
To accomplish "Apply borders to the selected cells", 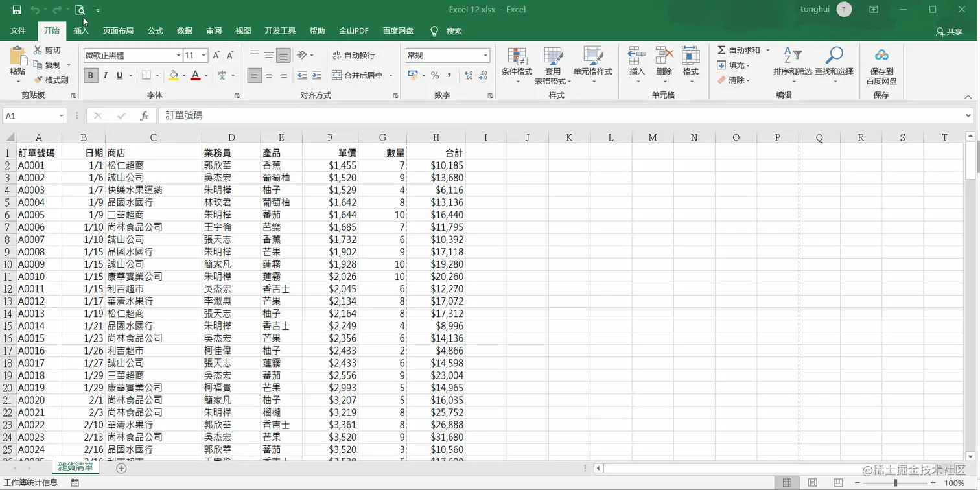I will click(x=146, y=75).
